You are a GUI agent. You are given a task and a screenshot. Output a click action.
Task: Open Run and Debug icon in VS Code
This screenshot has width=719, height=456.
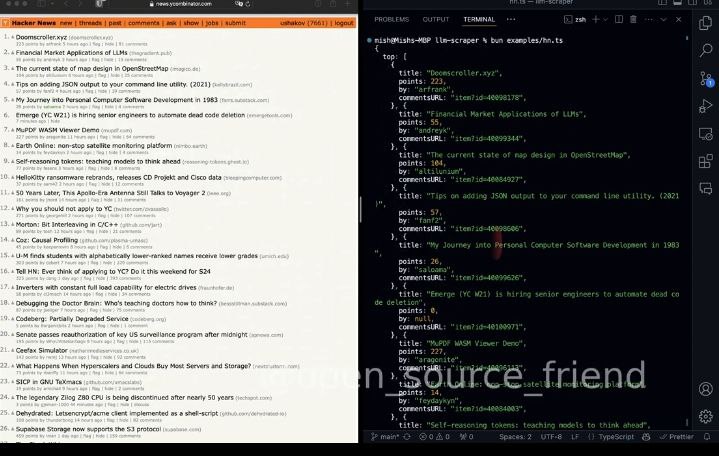706,106
